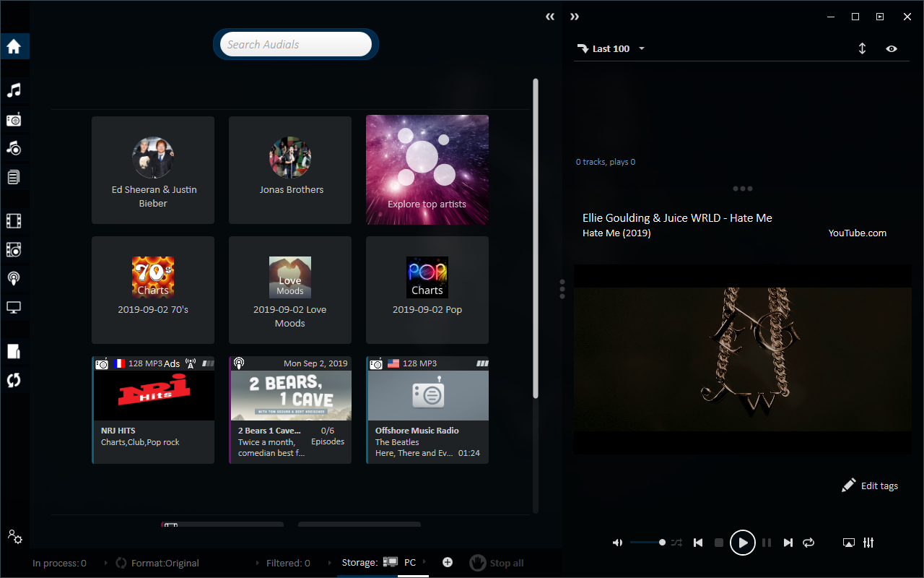Adjust the volume slider
The height and width of the screenshot is (578, 924).
point(648,543)
